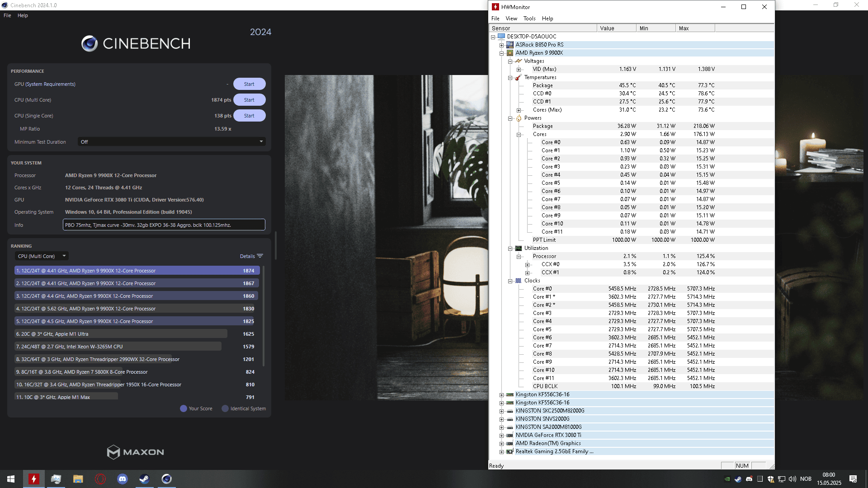This screenshot has width=868, height=488.
Task: Open HWMonitor Help menu
Action: tap(547, 19)
